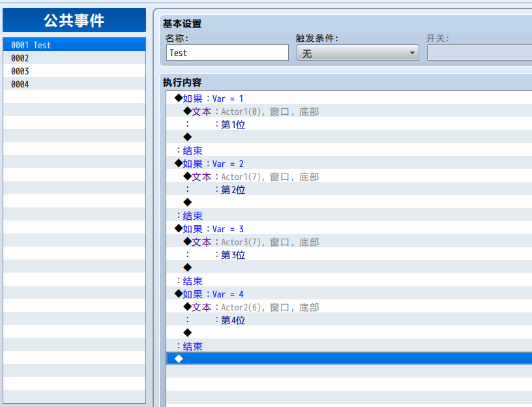532x407 pixels.
Task: Select the 如果：Var = 2 command line
Action: pos(349,163)
